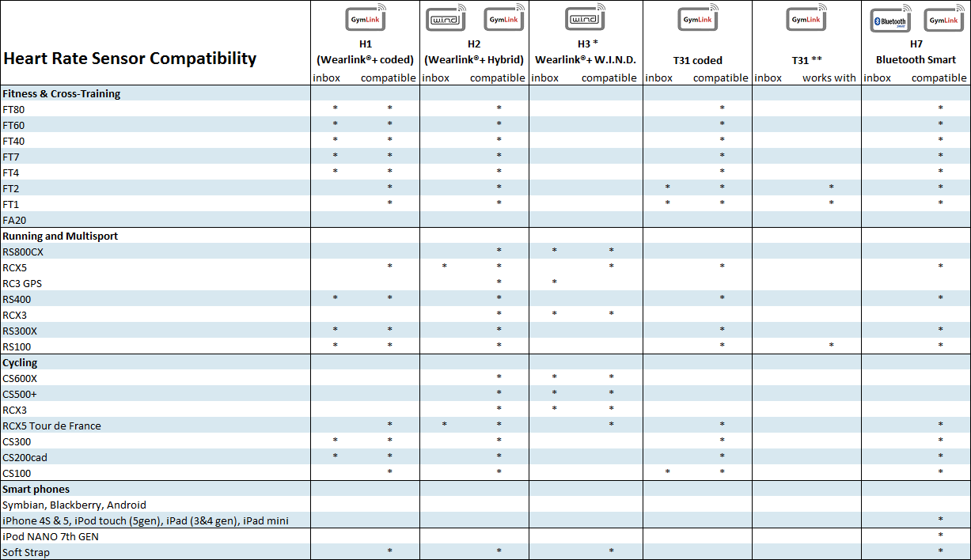Click the FT7 row label

(x=11, y=157)
